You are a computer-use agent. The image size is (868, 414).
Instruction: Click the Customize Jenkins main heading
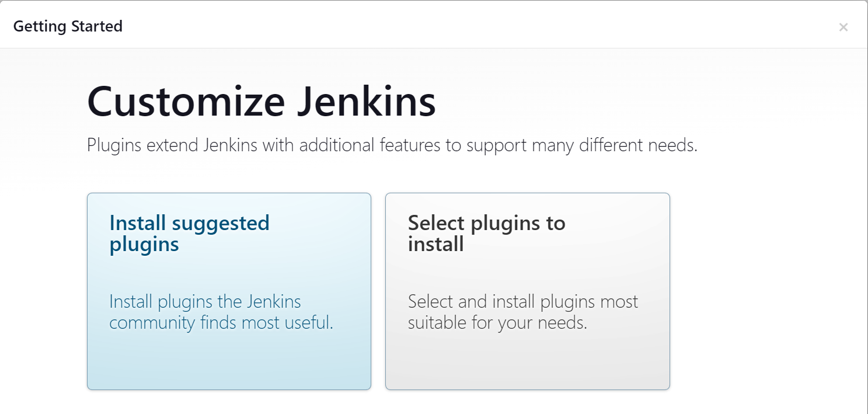click(x=261, y=102)
